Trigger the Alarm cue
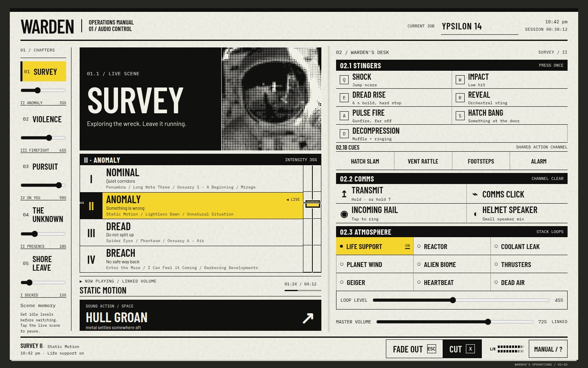 [x=539, y=161]
